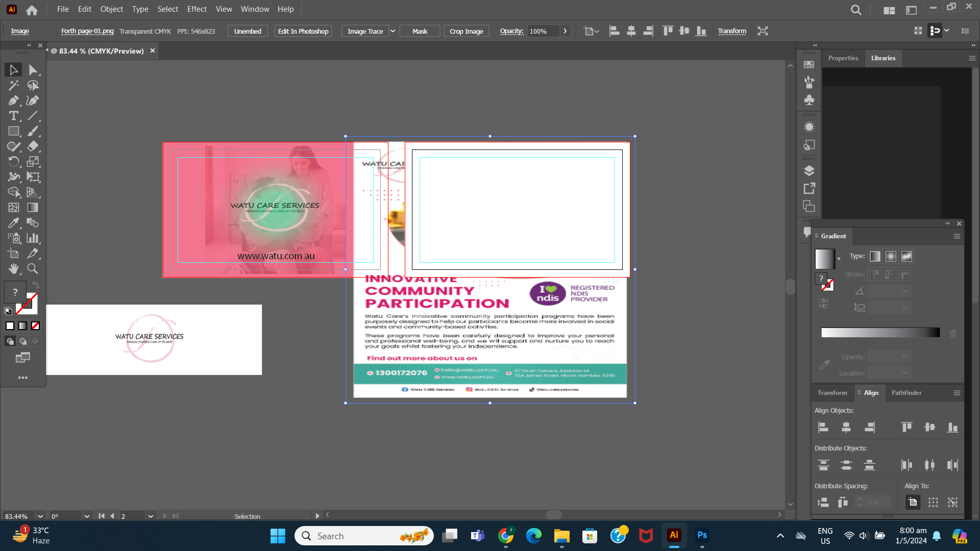The width and height of the screenshot is (980, 551).
Task: Pick the Eyedropper tool
Action: click(13, 223)
